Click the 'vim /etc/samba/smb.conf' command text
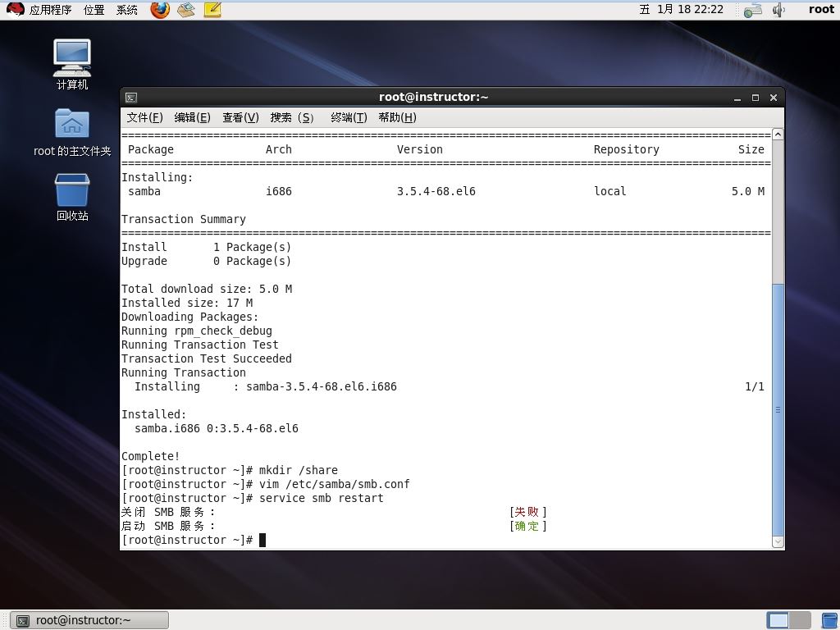 tap(335, 484)
